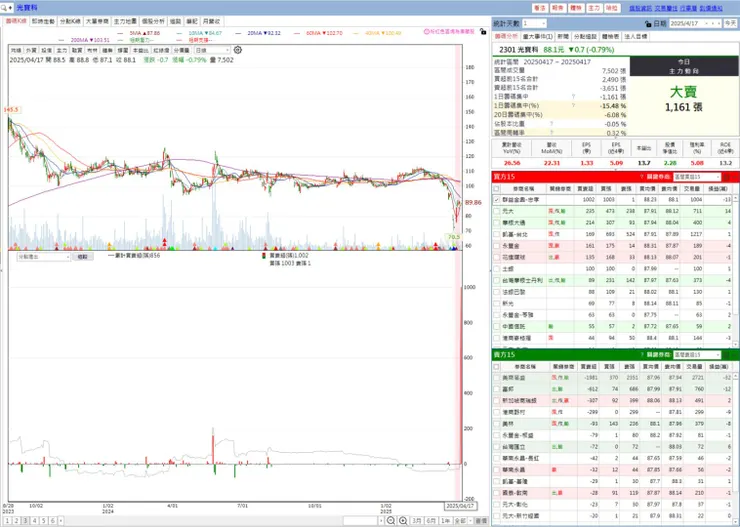Go to chart page 4
Screen dimensions: 740x527
pos(34,521)
